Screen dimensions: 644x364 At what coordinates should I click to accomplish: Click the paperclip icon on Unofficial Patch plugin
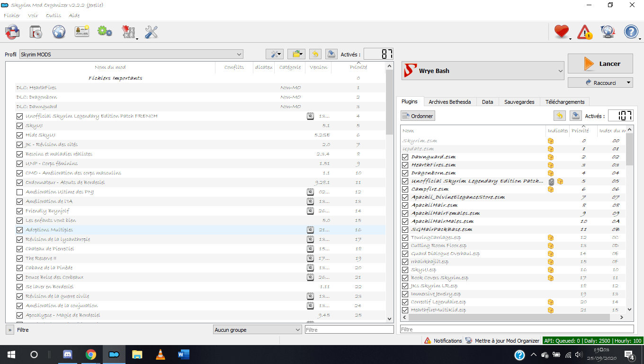(x=551, y=181)
